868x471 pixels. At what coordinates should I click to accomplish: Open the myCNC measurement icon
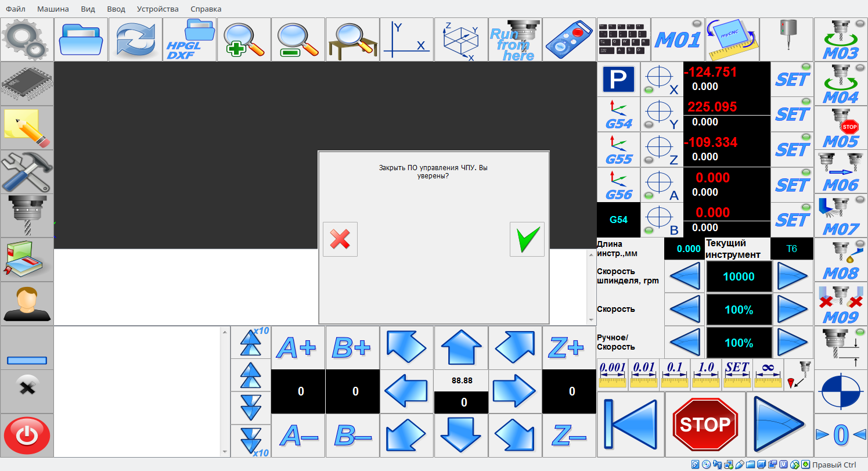point(732,39)
